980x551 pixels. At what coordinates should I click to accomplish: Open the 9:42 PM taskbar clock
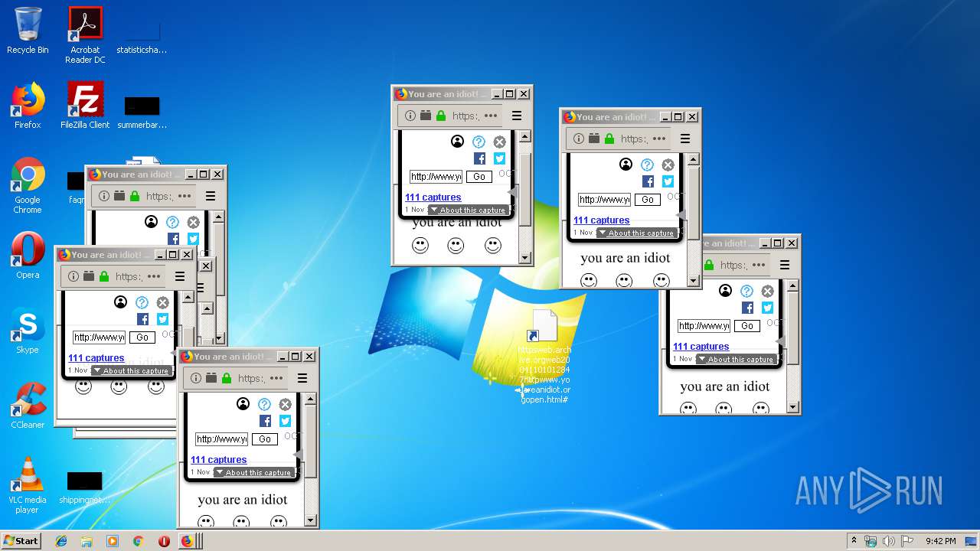[940, 541]
